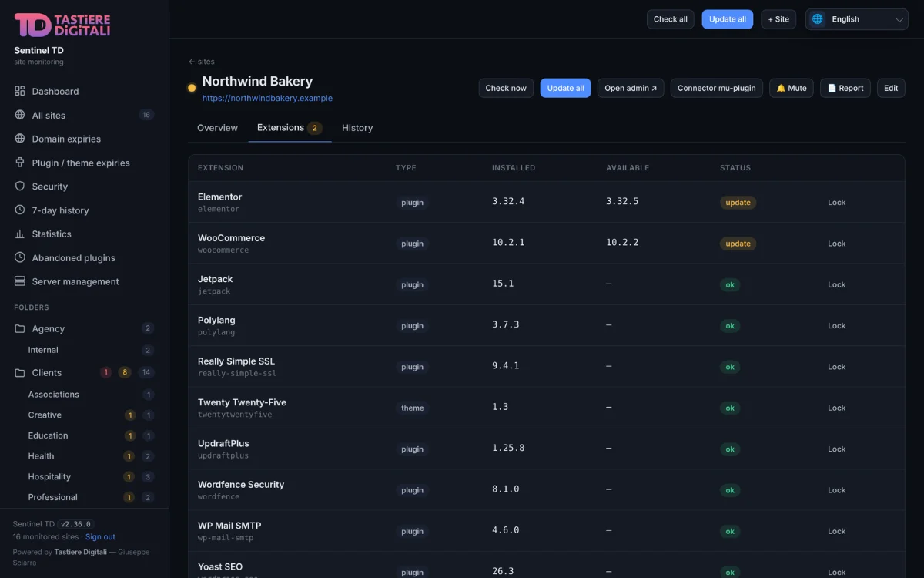The image size is (924, 578).
Task: Click the Tastiere Digitali logo
Action: pos(62,25)
